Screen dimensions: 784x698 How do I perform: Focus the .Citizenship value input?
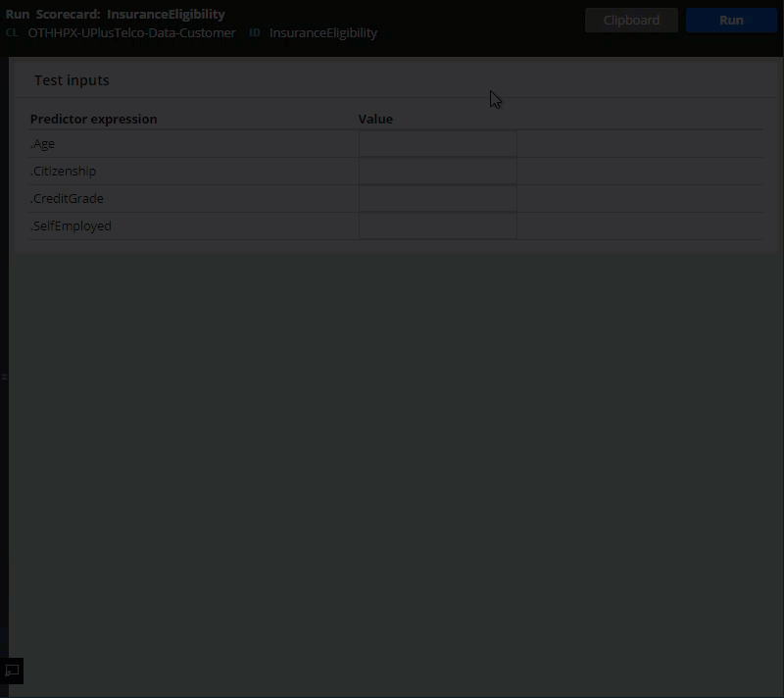[437, 172]
